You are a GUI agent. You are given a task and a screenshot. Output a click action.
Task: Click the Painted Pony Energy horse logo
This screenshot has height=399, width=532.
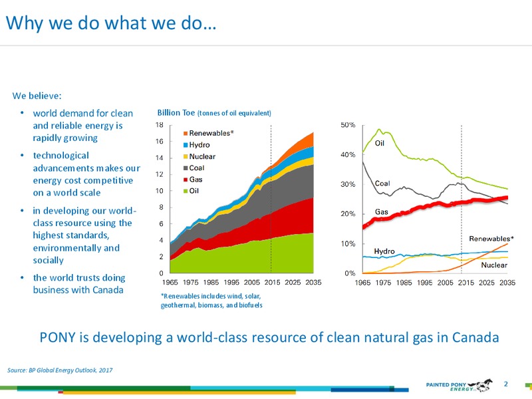pos(480,385)
